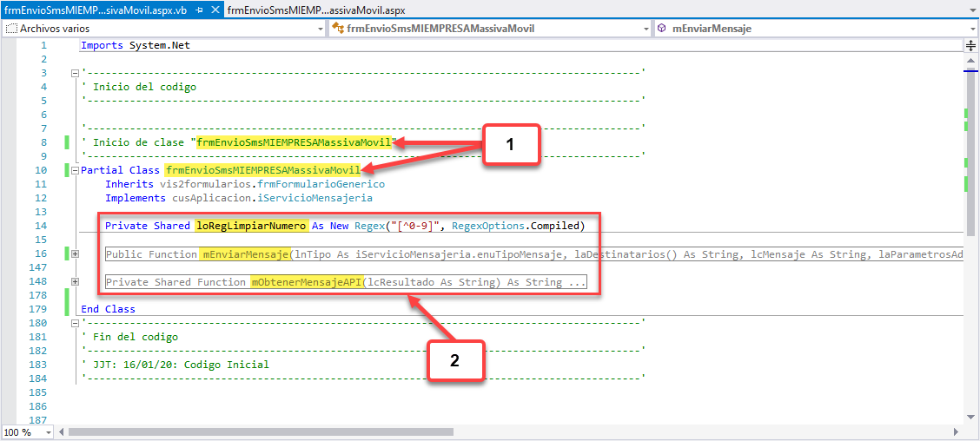Click the cube icon beside mEnviarMensaje
980x441 pixels.
661,29
